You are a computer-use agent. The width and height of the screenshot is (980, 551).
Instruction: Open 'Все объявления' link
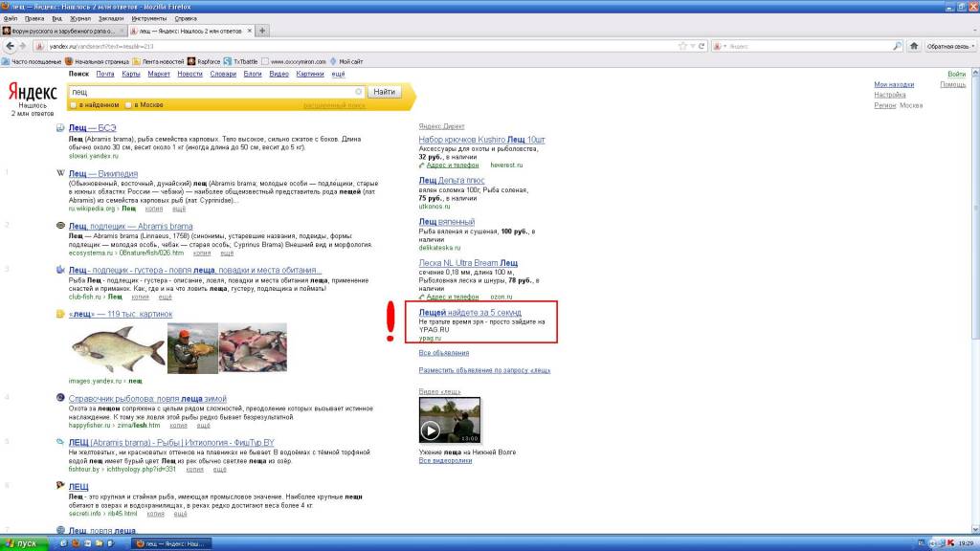tap(444, 353)
